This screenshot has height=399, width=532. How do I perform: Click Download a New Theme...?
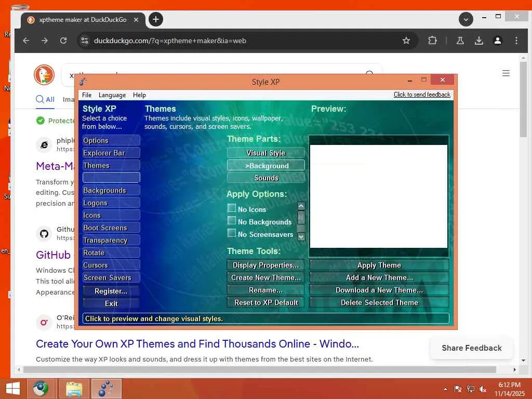point(379,290)
